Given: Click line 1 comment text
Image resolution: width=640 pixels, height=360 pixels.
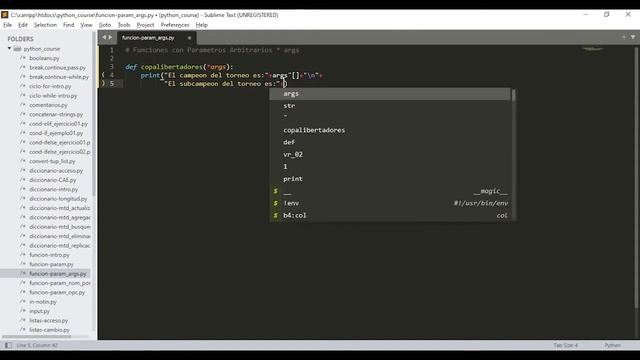Looking at the screenshot, I should (212, 50).
